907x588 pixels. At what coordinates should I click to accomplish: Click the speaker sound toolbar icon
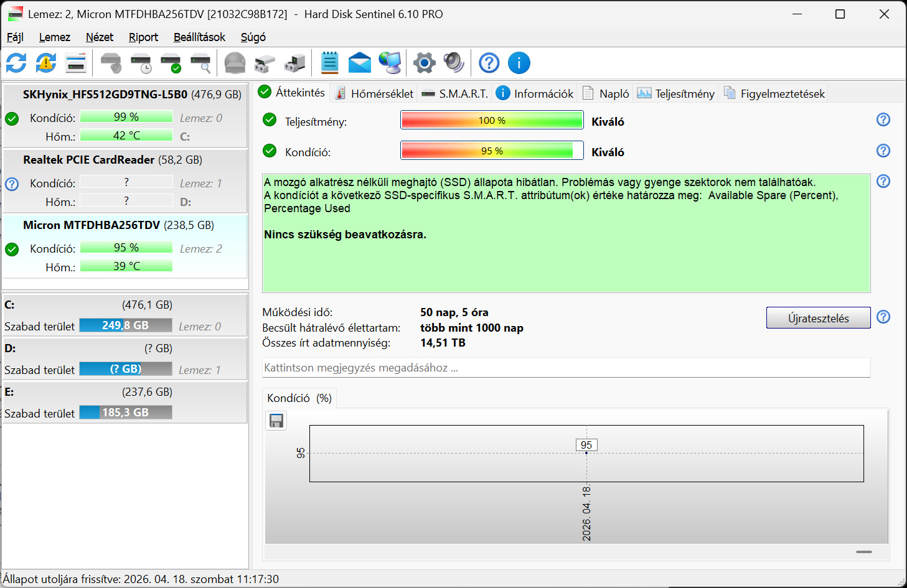[x=454, y=63]
